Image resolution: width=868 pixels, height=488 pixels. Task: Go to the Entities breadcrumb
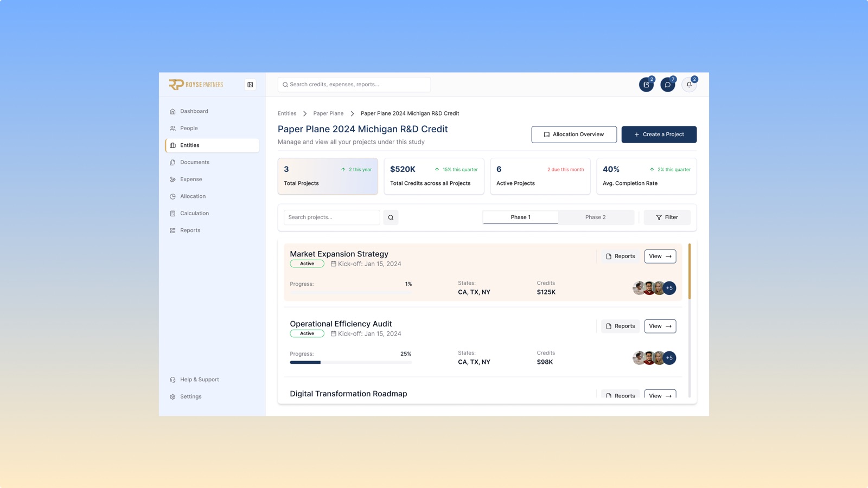287,113
